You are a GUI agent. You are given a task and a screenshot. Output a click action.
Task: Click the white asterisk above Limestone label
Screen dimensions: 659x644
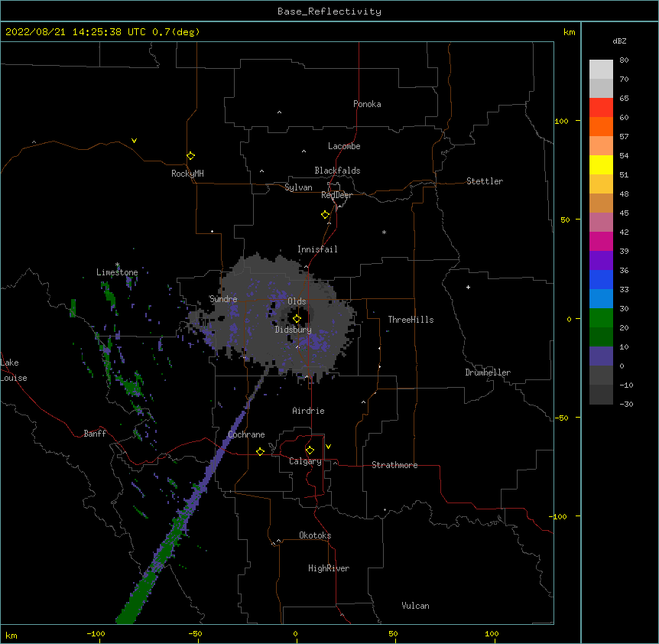click(x=118, y=265)
